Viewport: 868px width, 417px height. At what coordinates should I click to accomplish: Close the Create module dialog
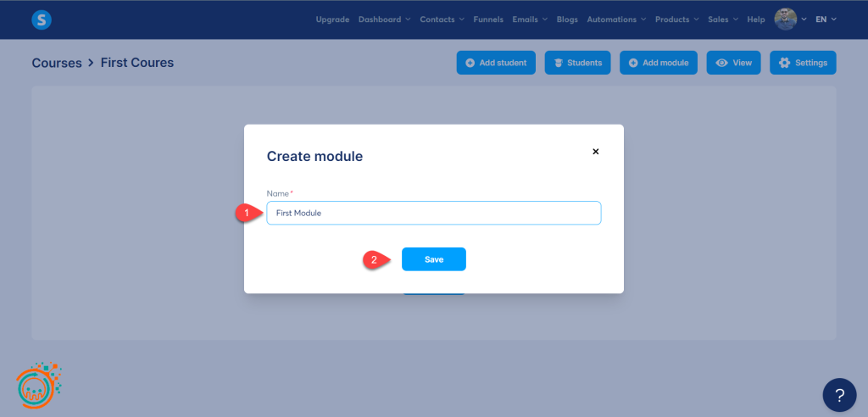tap(595, 152)
